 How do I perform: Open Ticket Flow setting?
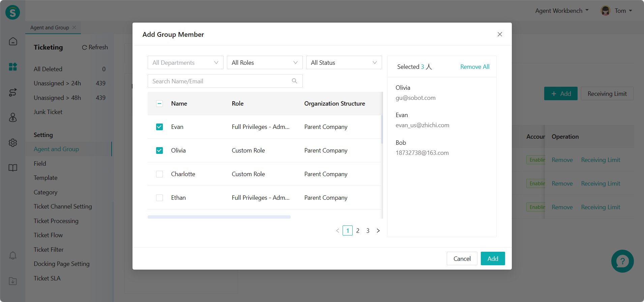[x=48, y=235]
